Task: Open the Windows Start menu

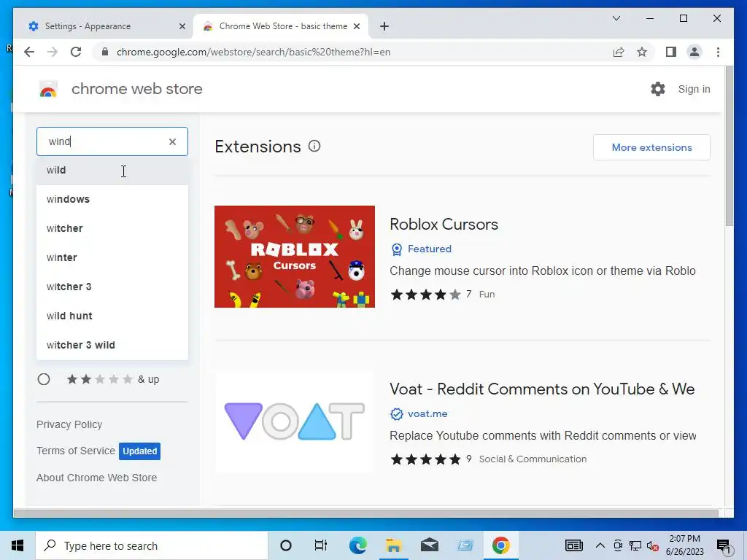Action: coord(18,545)
